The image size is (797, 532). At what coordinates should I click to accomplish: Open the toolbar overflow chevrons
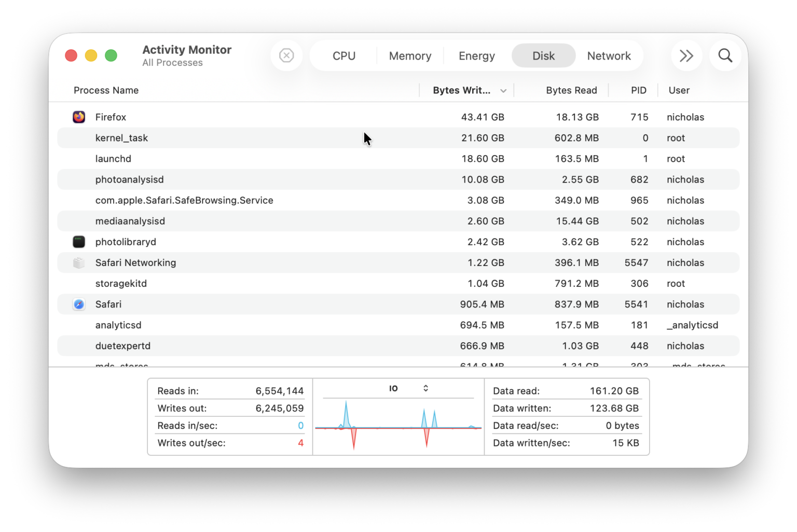(686, 55)
